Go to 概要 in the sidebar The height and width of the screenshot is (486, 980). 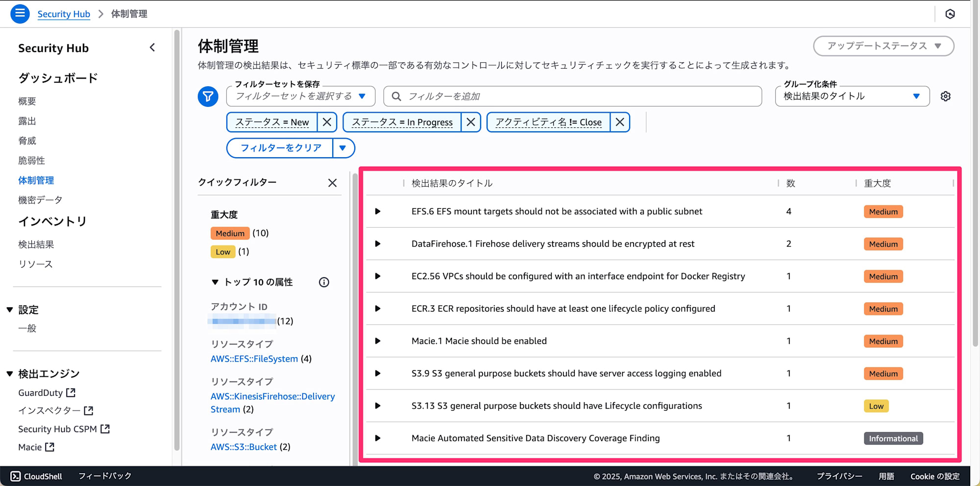[x=27, y=101]
